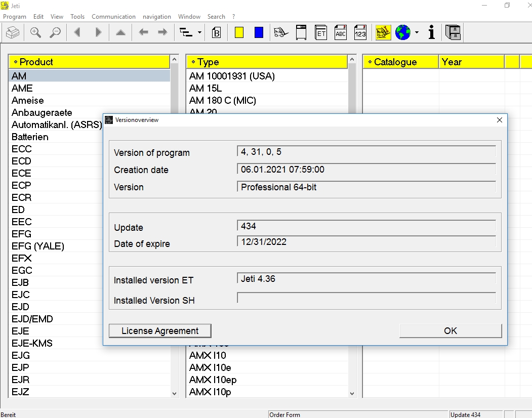Click the ABC index toolbar icon
Viewport: 532px width, 418px height.
point(340,32)
